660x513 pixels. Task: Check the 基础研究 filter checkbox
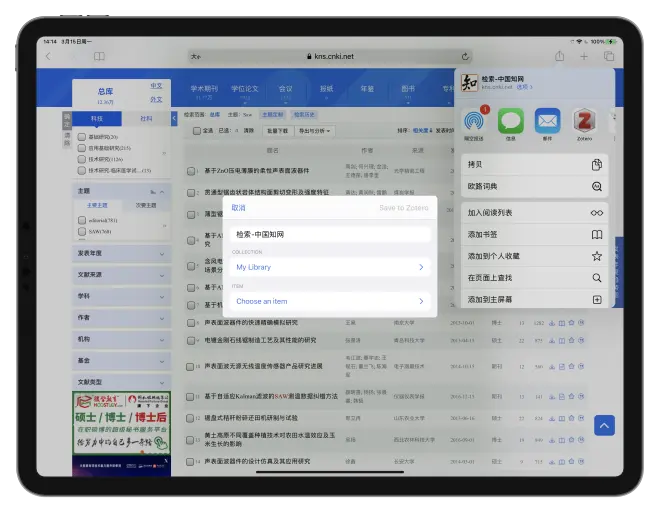82,137
